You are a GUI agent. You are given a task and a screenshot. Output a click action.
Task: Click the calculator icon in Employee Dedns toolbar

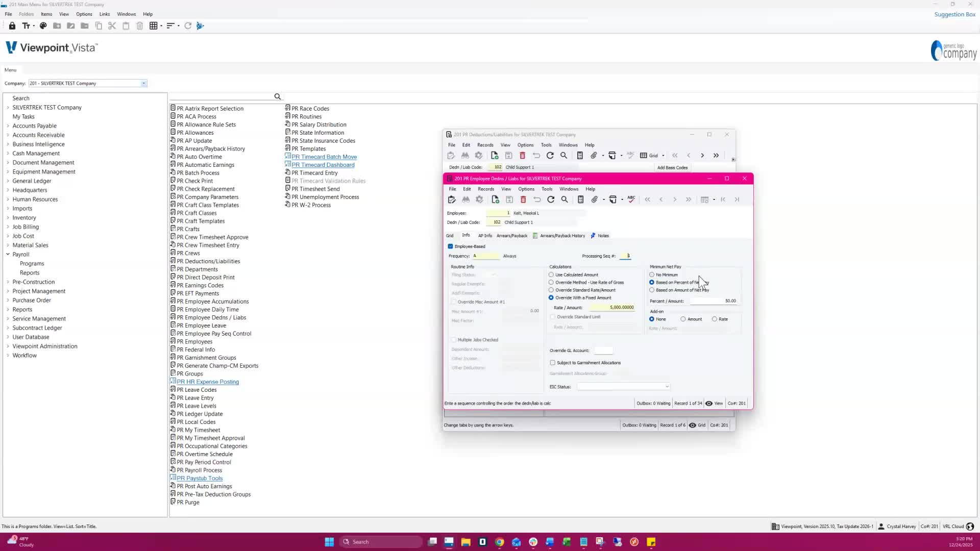pos(580,199)
